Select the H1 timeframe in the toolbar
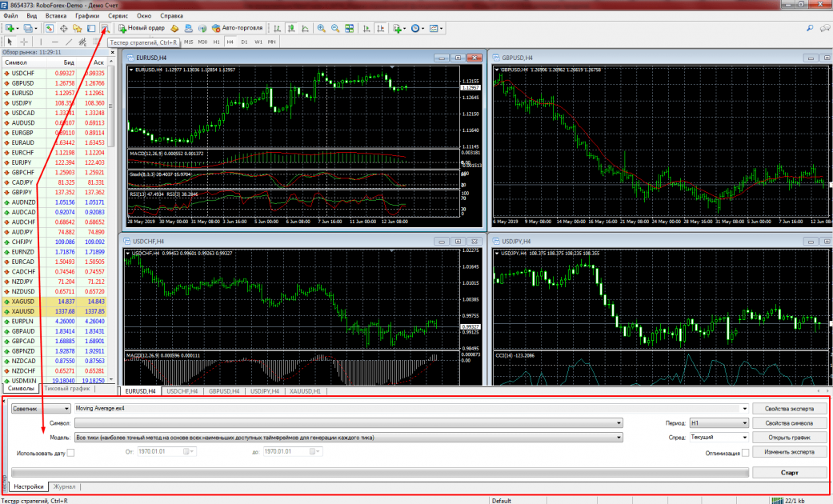 click(217, 42)
